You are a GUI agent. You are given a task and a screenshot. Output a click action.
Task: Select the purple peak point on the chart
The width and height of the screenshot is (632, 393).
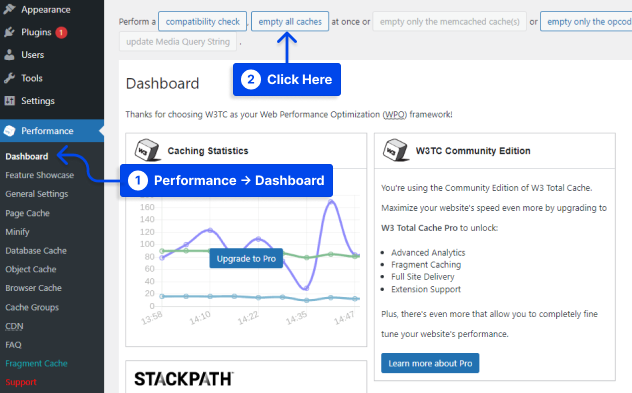[x=331, y=202]
